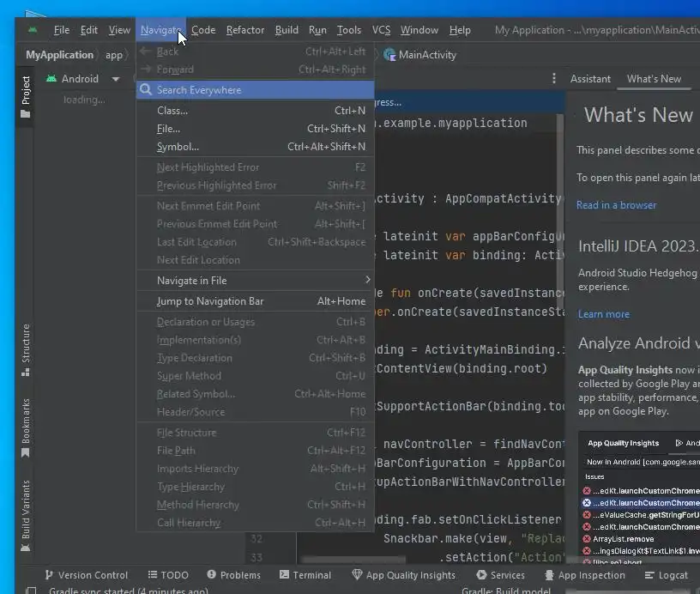Open the Logcat tool window
The width and height of the screenshot is (700, 594).
(x=666, y=575)
